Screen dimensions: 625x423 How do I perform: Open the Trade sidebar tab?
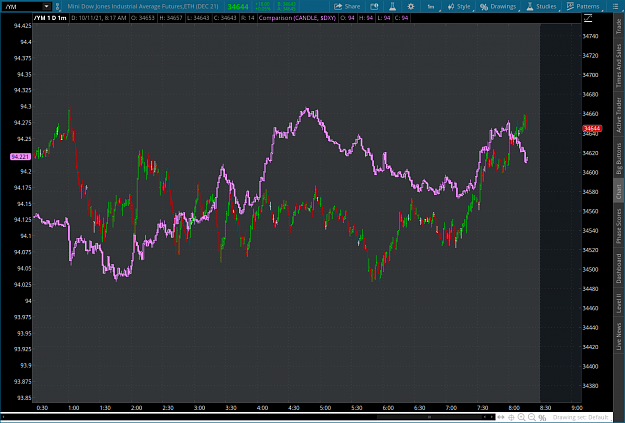pos(619,26)
